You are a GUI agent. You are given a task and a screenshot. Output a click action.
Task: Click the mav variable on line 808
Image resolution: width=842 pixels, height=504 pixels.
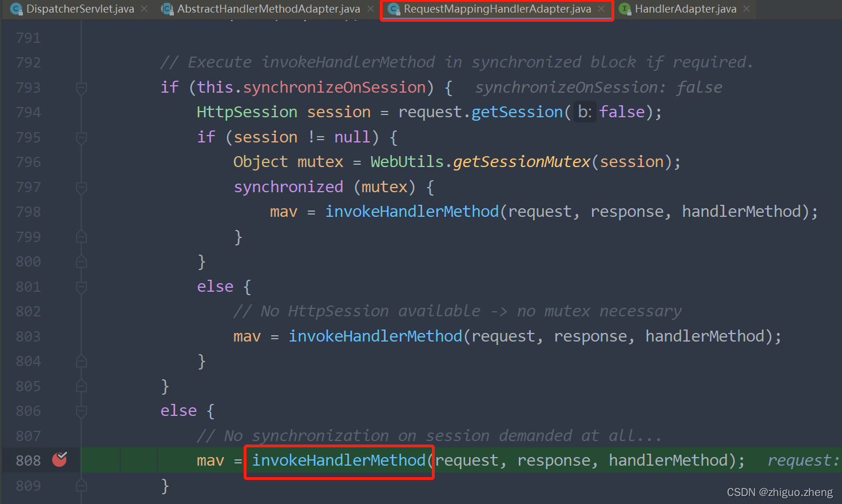coord(210,461)
